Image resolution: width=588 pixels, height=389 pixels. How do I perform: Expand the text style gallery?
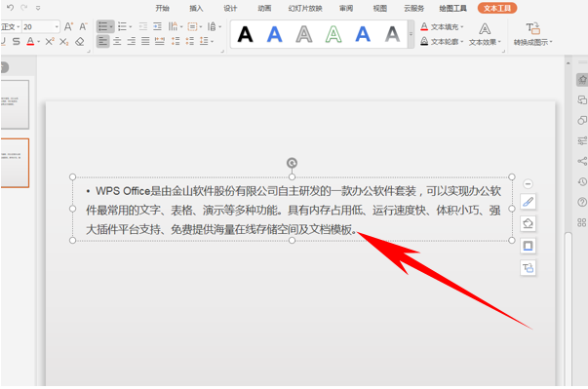tap(411, 34)
